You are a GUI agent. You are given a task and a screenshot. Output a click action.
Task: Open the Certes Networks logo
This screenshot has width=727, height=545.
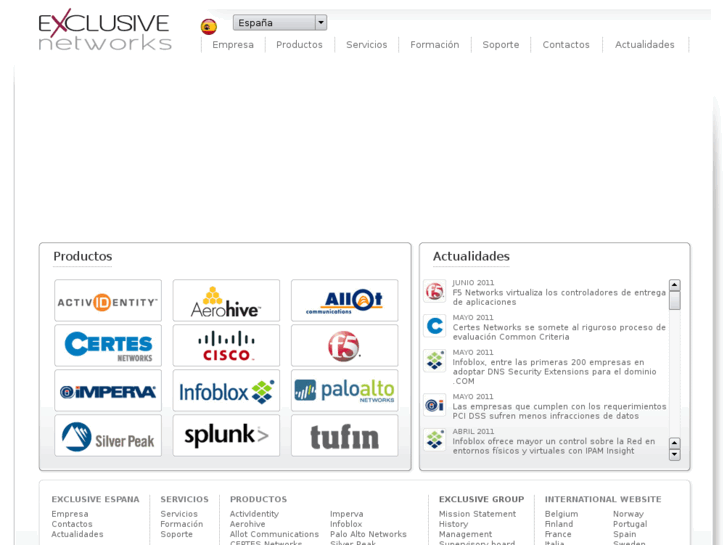click(108, 346)
